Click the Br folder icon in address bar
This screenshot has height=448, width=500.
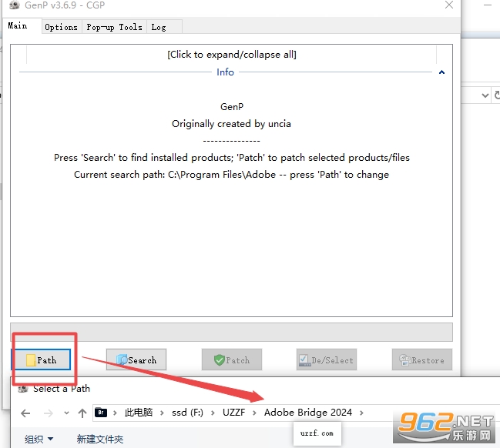point(101,413)
